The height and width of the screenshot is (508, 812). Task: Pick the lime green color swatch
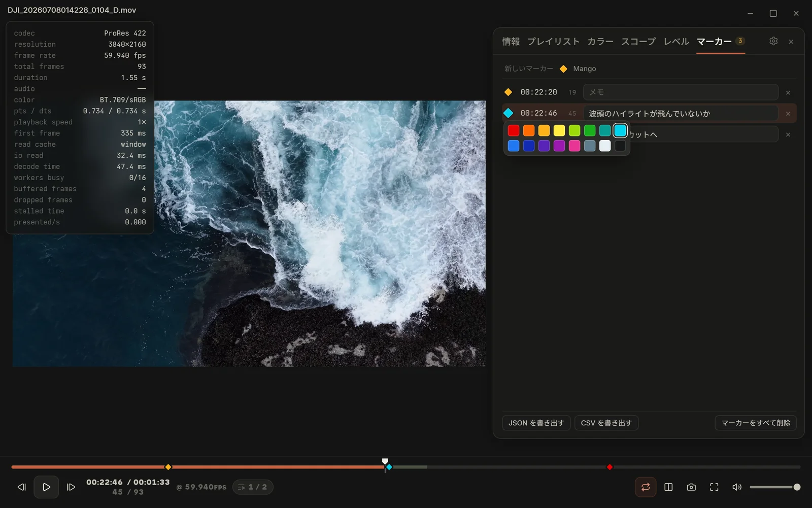pos(574,130)
